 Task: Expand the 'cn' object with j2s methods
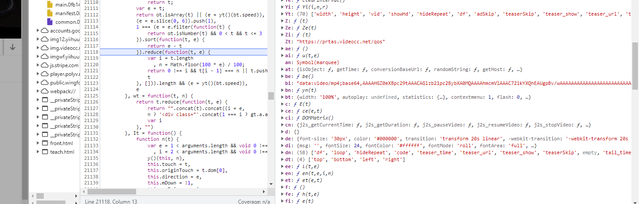coord(283,125)
